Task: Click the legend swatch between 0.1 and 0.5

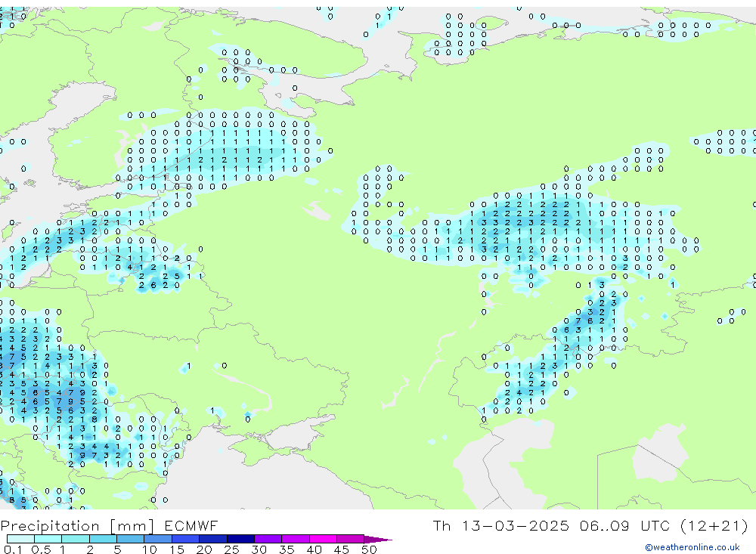Action: tap(20, 539)
